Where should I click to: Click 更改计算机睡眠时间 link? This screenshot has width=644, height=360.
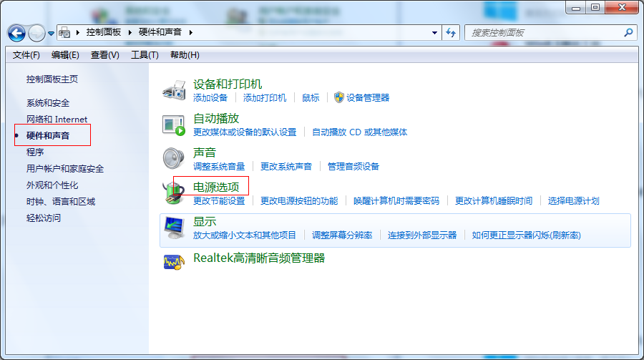(x=494, y=200)
